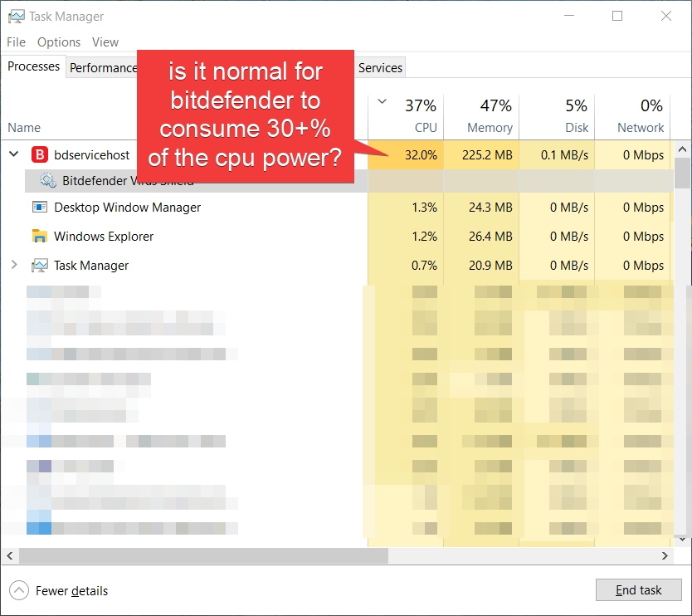The height and width of the screenshot is (616, 692).
Task: Open the View menu
Action: click(105, 42)
